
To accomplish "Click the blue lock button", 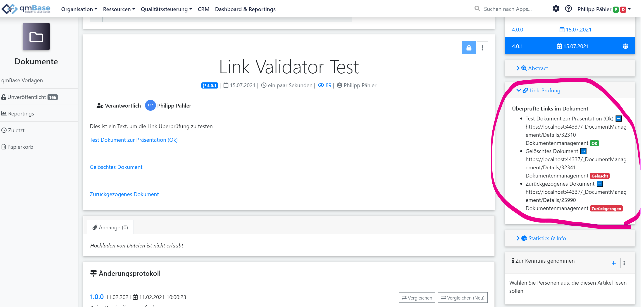I will (x=469, y=48).
